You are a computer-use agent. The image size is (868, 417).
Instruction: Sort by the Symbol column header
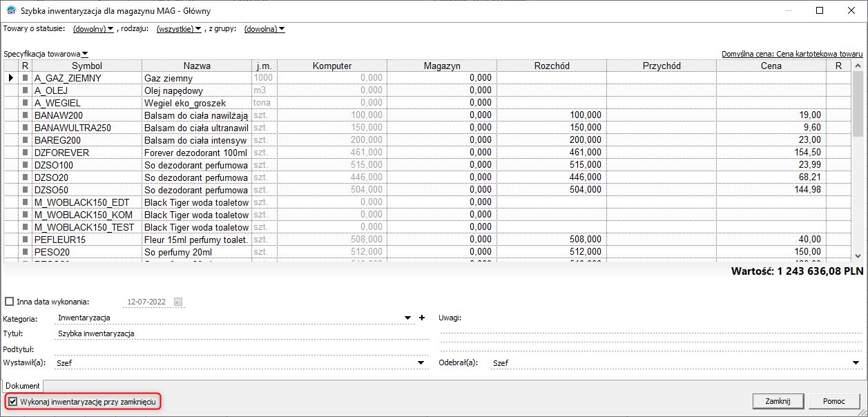tap(87, 66)
